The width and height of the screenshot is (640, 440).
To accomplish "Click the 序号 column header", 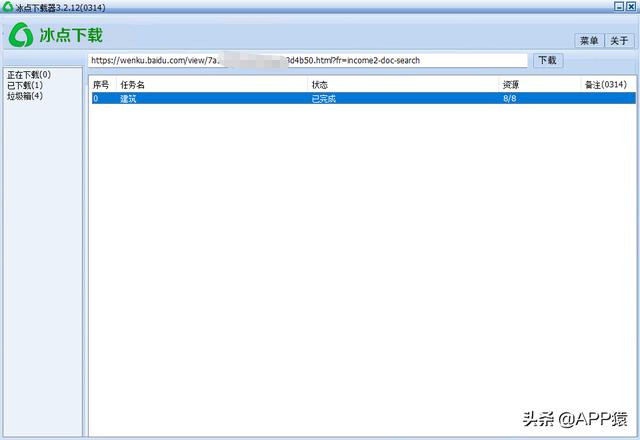I will tap(101, 85).
